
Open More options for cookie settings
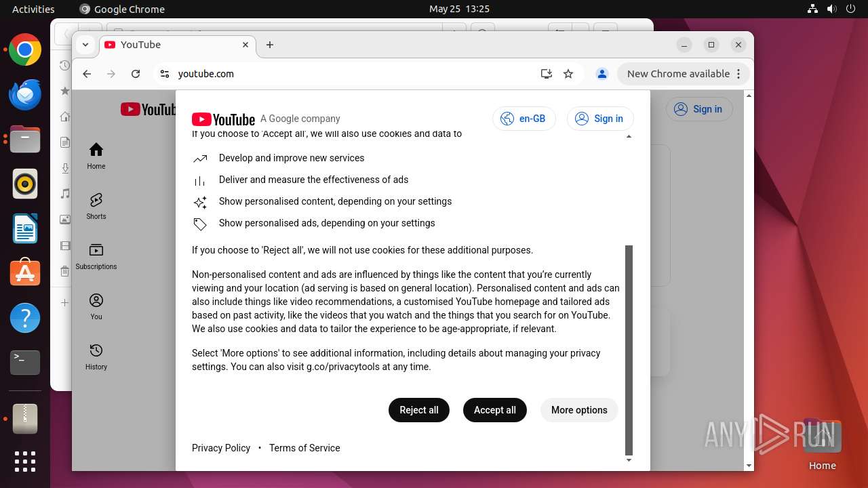tap(579, 410)
